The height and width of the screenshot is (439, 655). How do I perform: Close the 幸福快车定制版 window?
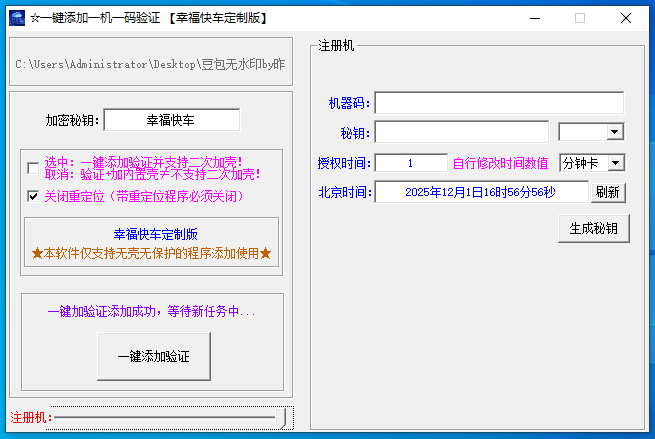coord(626,17)
